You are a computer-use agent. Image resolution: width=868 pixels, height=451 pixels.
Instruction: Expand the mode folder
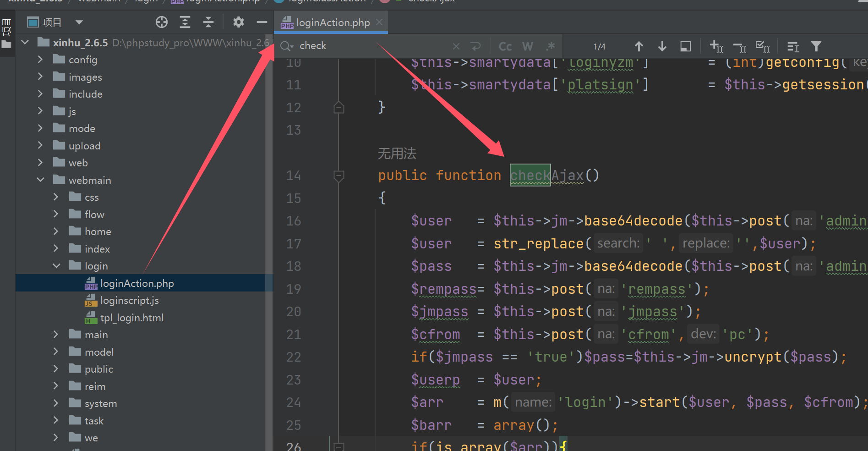(x=40, y=128)
